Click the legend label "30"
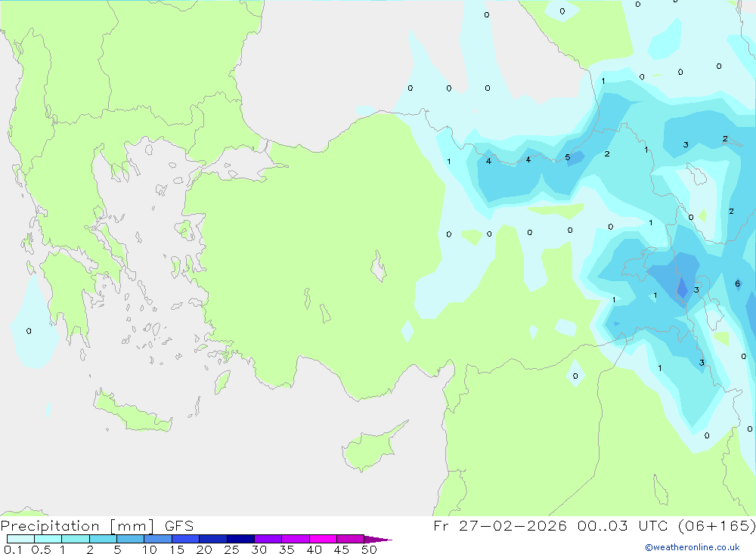Viewport: 756px width, 554px height. point(259,549)
